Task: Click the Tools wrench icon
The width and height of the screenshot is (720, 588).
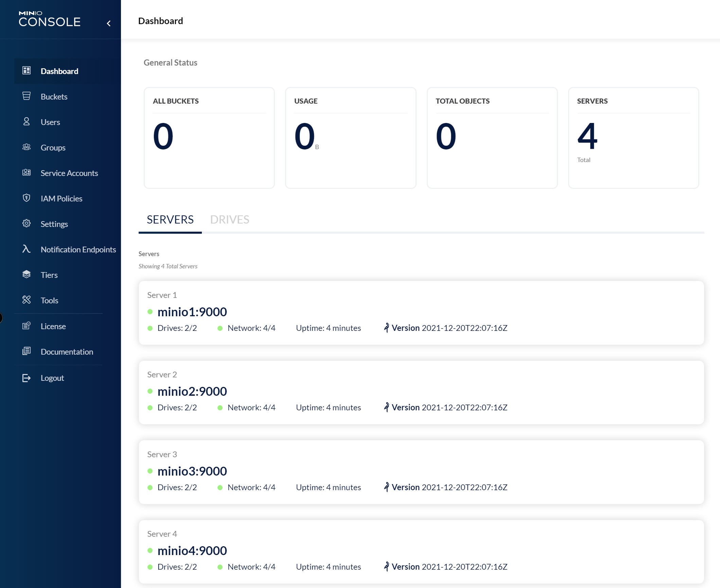Action: click(27, 300)
